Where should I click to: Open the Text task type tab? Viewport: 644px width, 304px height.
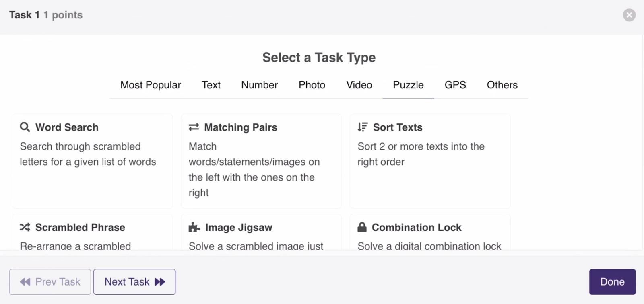coord(211,85)
